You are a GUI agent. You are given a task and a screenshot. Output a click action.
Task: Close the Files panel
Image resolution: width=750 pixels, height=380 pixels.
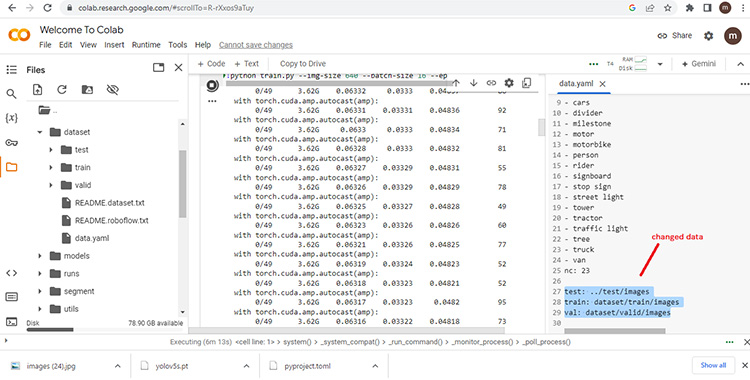pos(178,67)
